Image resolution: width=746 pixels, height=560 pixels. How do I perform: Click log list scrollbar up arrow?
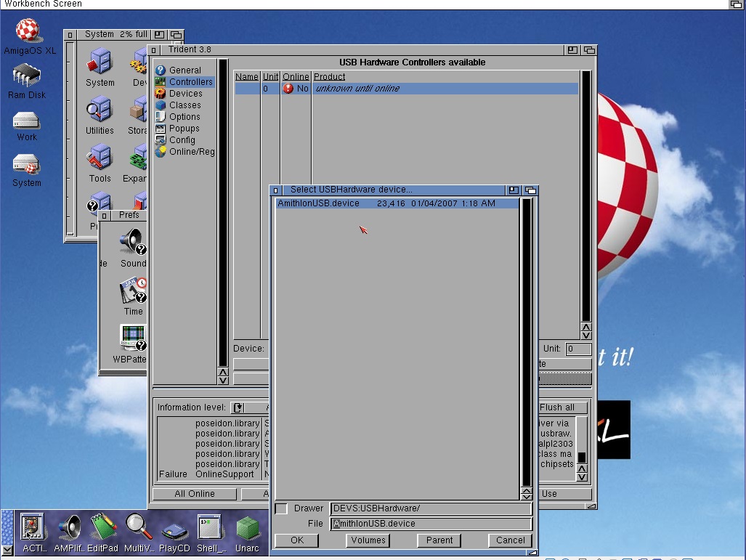click(x=581, y=468)
